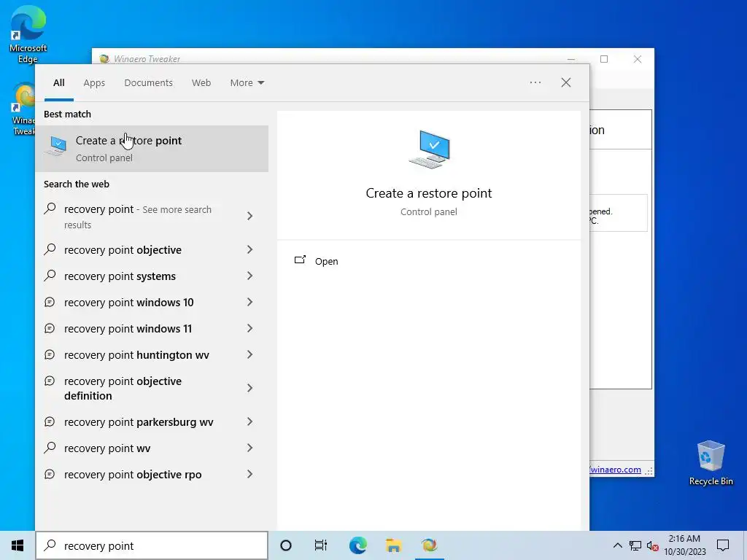This screenshot has height=560, width=747.
Task: Open the winaero.com link in Winaero Tweaker
Action: pos(615,470)
